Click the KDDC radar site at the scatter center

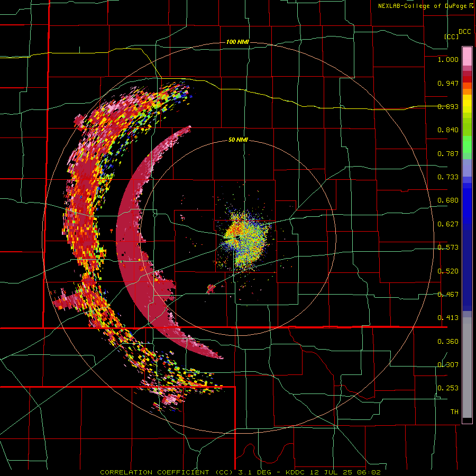pos(237,237)
